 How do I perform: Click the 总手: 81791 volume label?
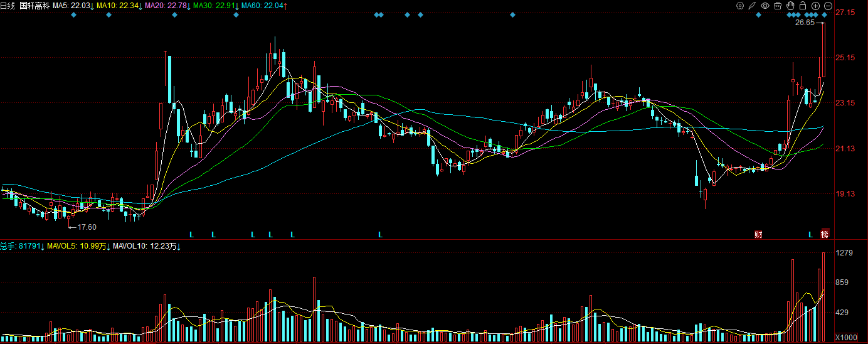click(22, 246)
